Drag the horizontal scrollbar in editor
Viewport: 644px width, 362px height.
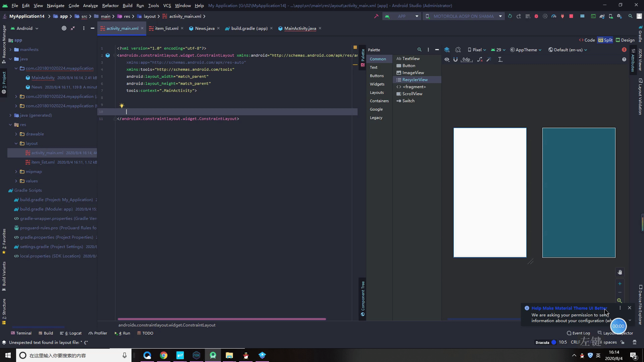click(x=222, y=319)
